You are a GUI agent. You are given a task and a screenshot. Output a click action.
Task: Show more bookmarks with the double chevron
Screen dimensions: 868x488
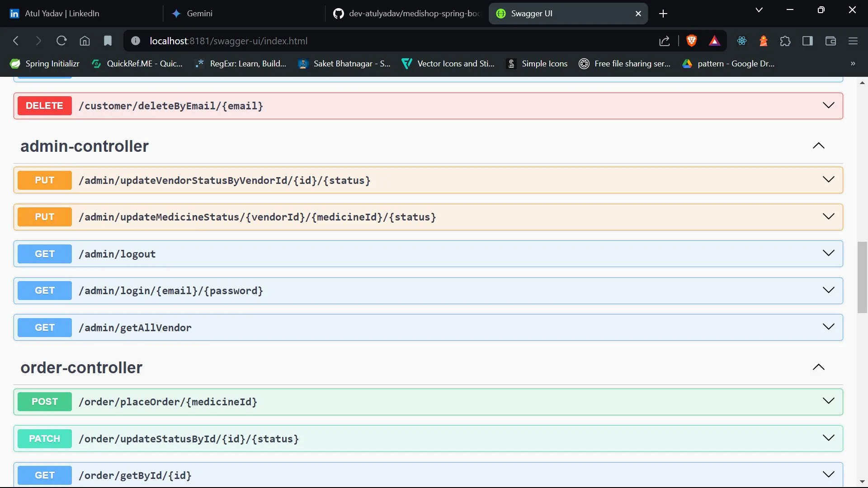tap(853, 64)
